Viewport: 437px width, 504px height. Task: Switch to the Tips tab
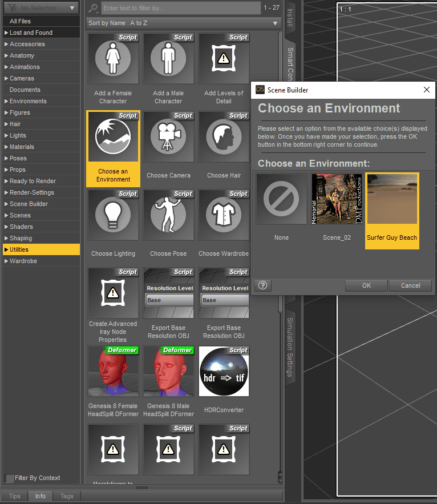click(x=14, y=496)
